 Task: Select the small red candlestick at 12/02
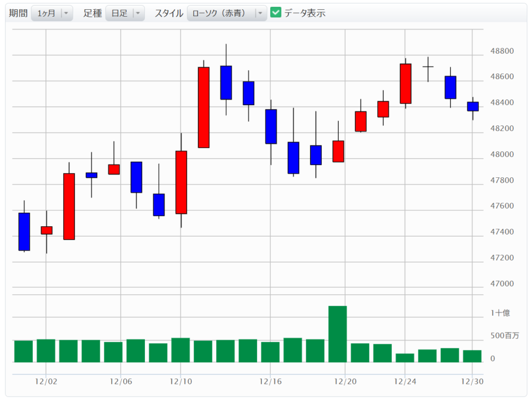point(47,230)
